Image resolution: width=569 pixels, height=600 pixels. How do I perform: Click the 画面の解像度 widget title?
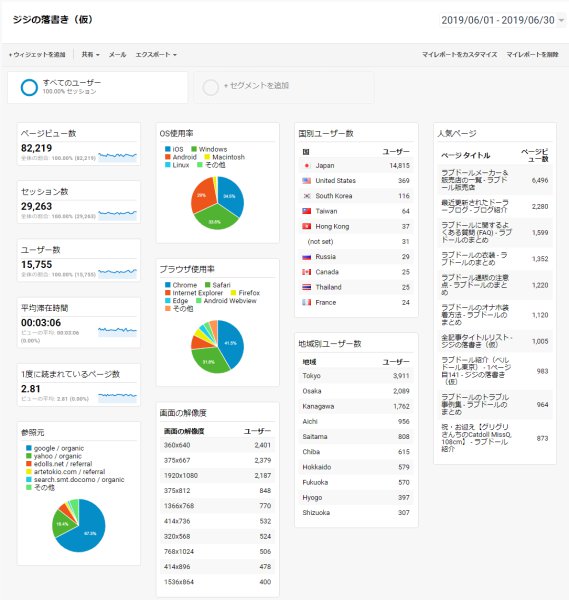click(x=183, y=412)
